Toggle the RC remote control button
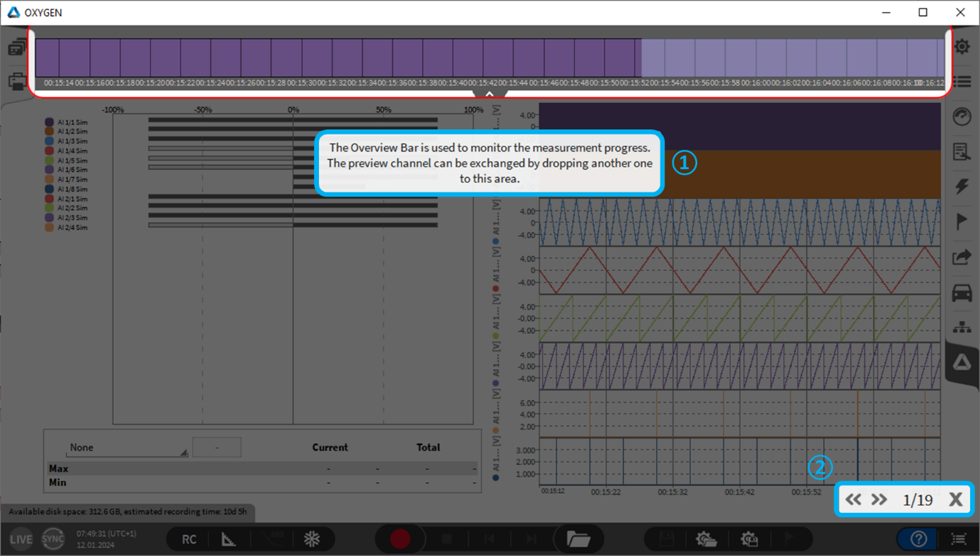980x556 pixels. [x=189, y=539]
